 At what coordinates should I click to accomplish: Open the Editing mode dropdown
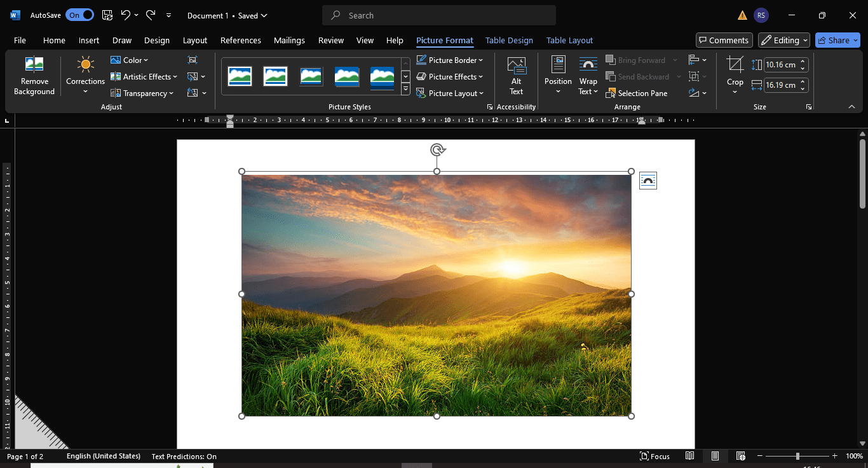[x=784, y=40]
